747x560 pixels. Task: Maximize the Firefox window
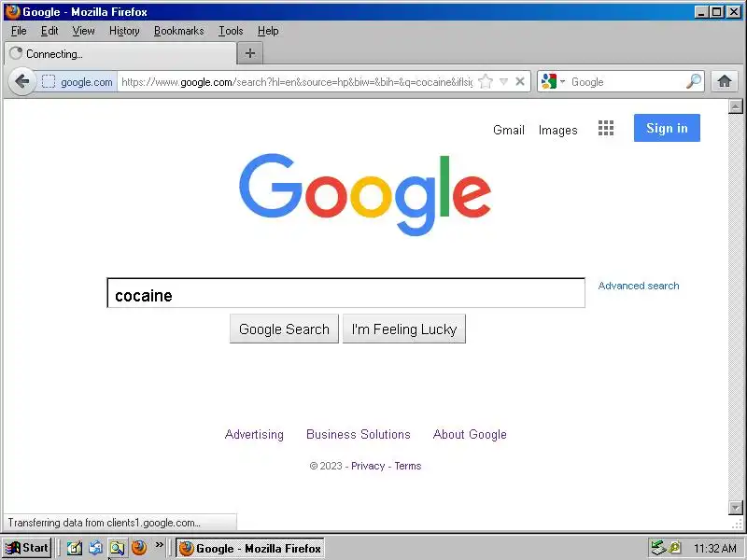(x=716, y=12)
